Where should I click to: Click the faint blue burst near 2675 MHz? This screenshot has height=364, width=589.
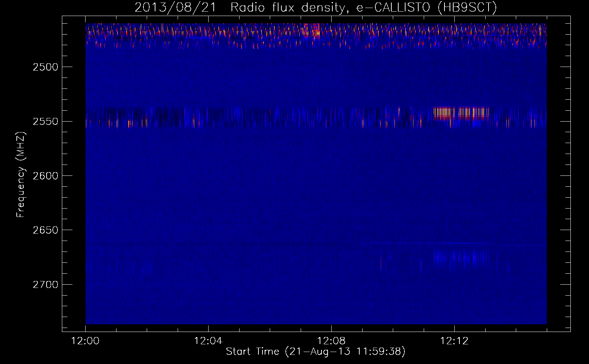(461, 258)
